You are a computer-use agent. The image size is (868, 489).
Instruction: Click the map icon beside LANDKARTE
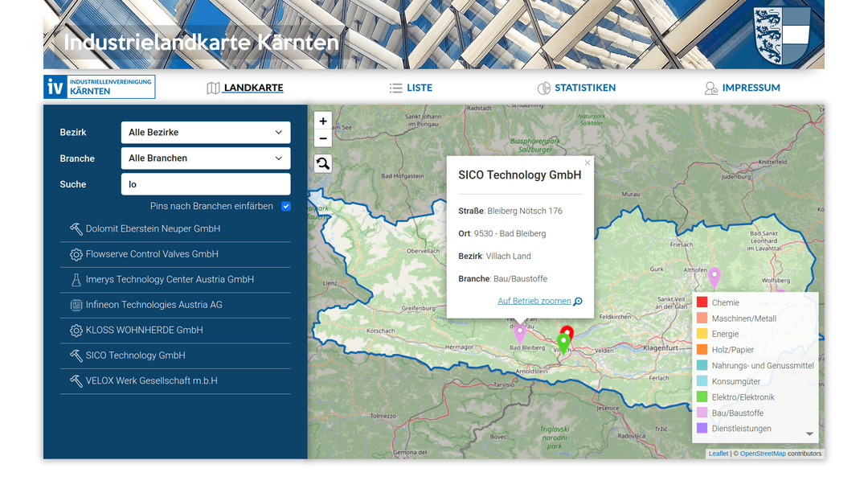(x=213, y=88)
